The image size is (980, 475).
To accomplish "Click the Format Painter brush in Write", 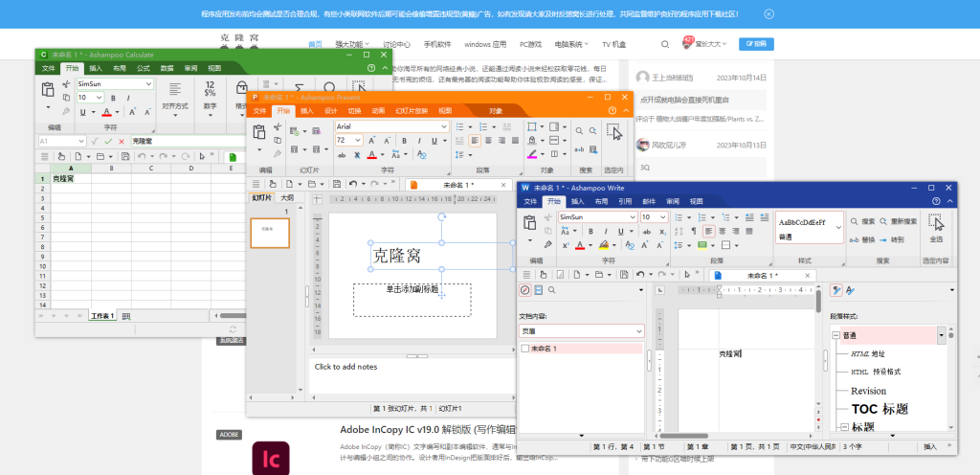I will click(548, 244).
